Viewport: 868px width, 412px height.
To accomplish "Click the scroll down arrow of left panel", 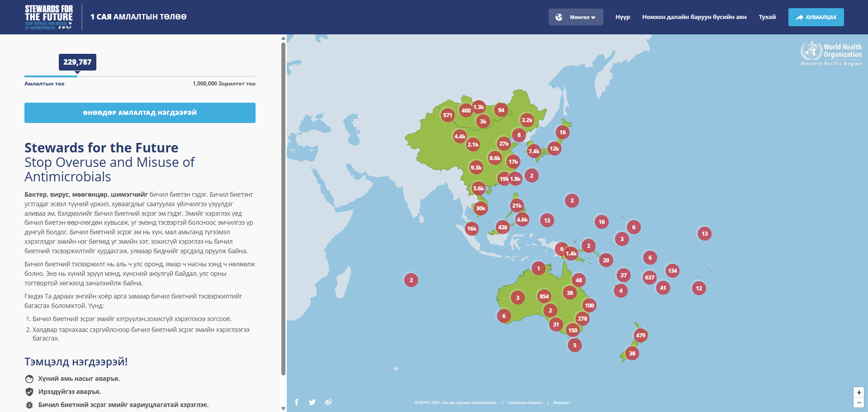I will point(283,408).
